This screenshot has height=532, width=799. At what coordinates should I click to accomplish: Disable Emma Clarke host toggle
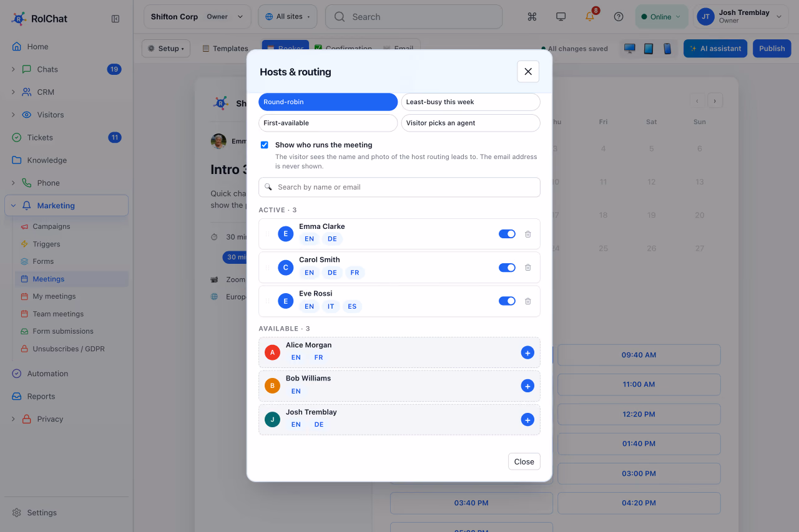507,234
